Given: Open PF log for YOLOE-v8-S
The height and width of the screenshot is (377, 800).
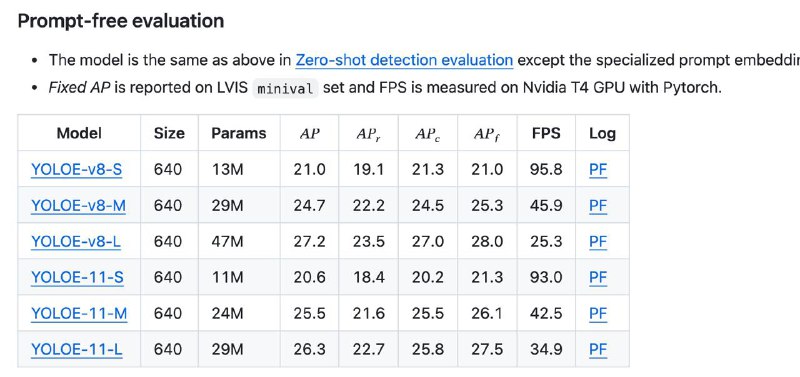Looking at the screenshot, I should pos(598,169).
